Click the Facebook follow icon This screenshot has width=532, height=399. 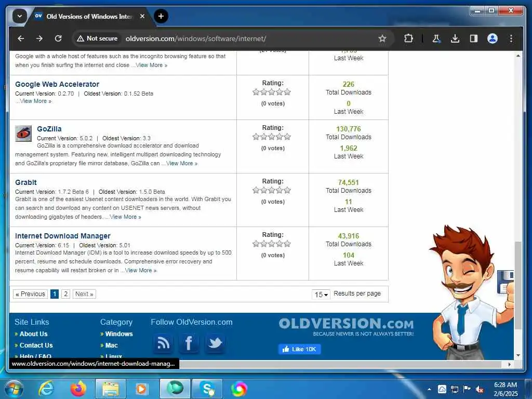pos(189,343)
